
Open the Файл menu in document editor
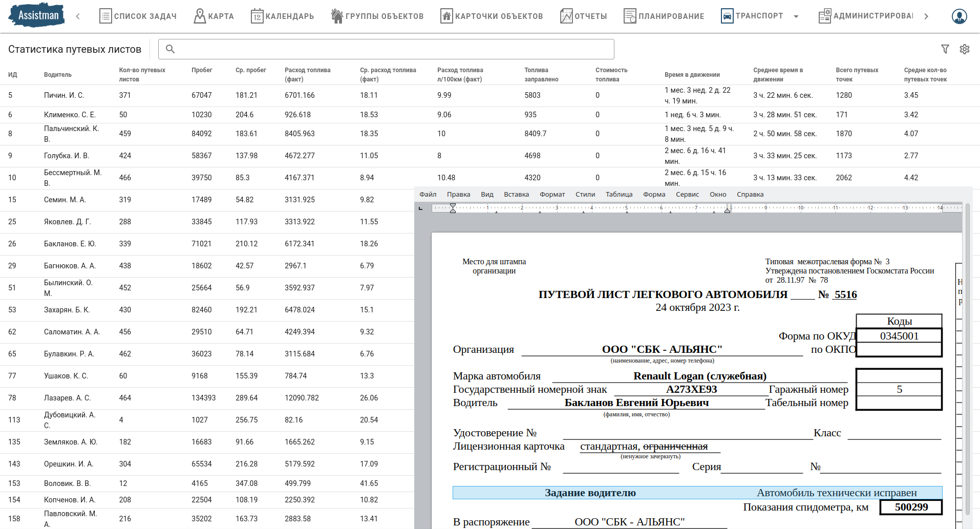click(428, 195)
